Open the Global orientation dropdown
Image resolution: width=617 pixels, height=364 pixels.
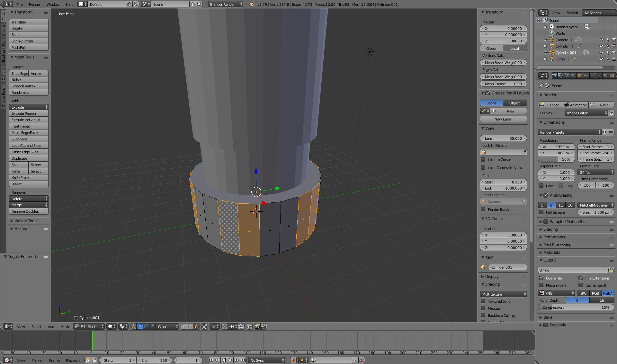pos(167,326)
